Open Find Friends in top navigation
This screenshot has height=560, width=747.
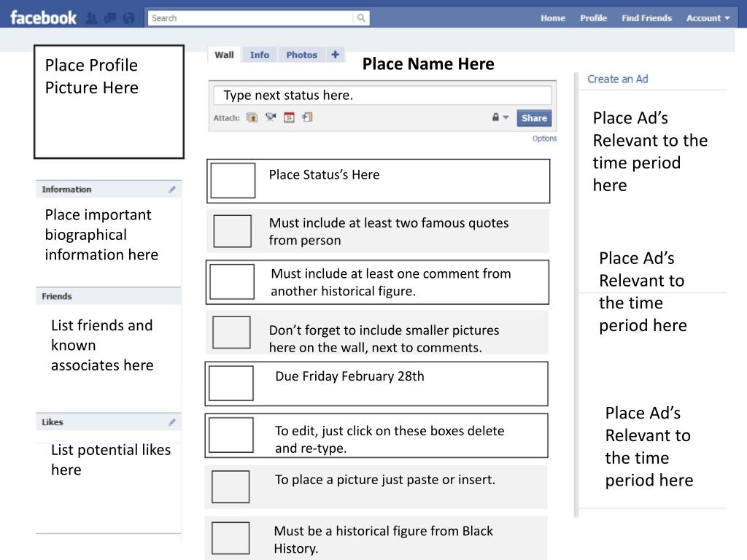(646, 18)
